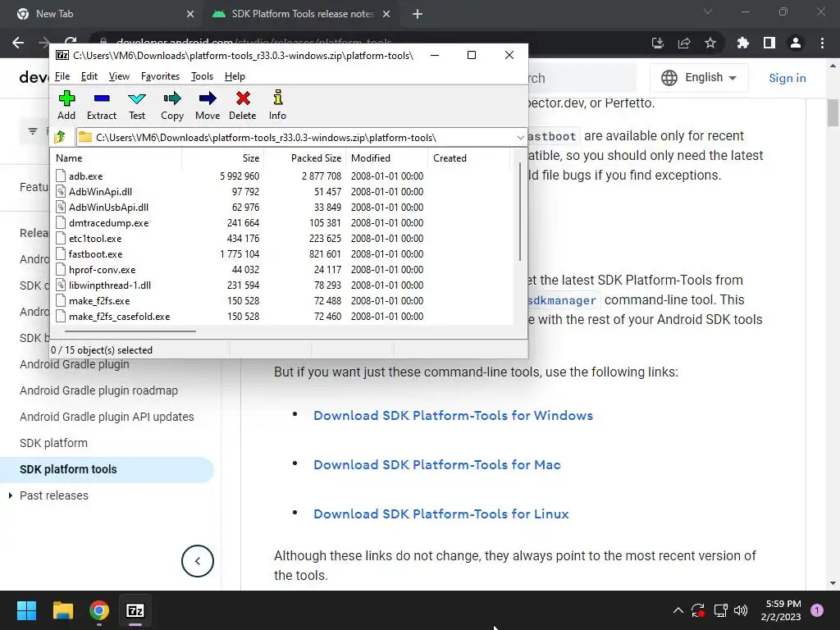
Task: Open the File menu in 7-Zip
Action: click(62, 76)
